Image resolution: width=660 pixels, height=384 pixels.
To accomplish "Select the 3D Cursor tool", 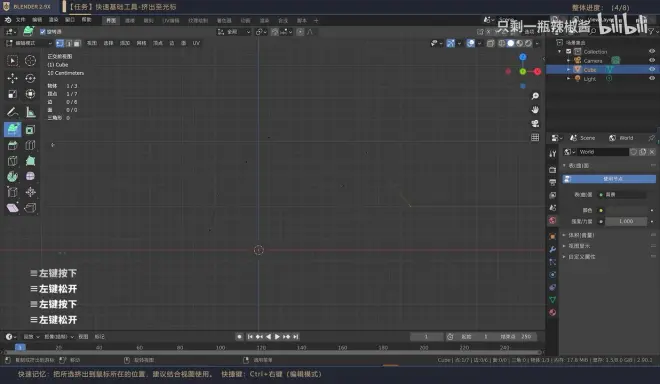I will click(30, 61).
